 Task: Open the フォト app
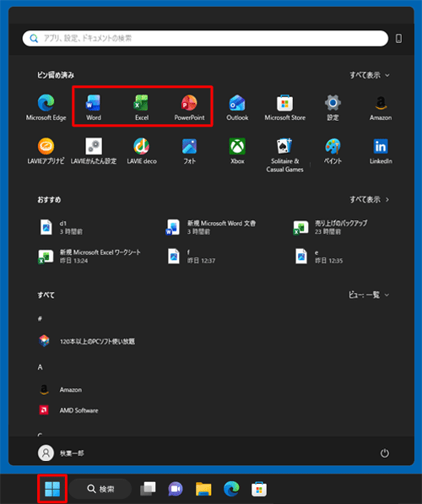tap(189, 151)
